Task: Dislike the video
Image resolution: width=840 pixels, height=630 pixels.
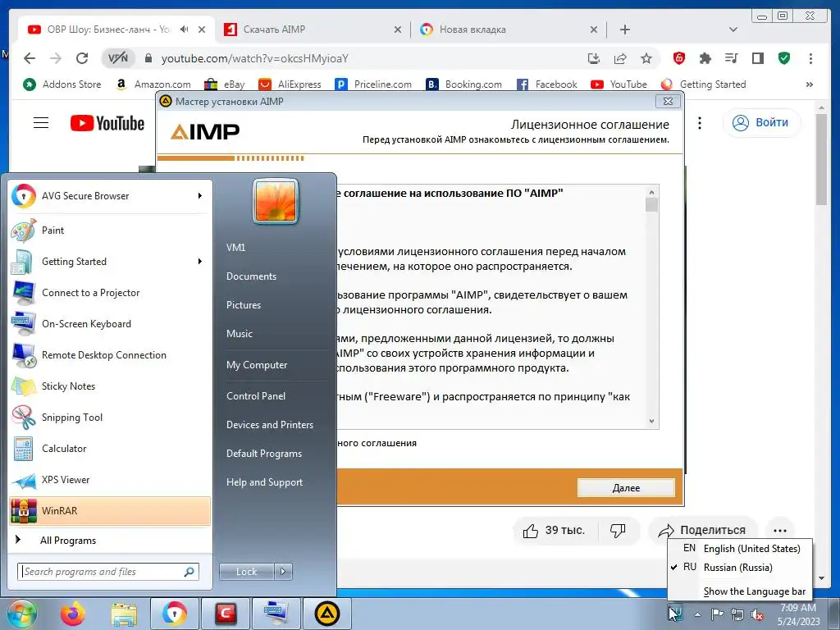Action: click(618, 531)
